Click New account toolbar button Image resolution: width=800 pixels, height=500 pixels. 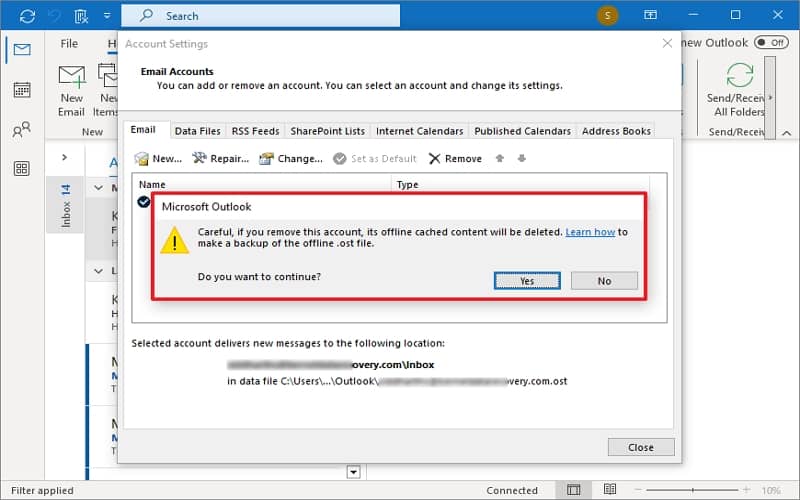pos(158,159)
